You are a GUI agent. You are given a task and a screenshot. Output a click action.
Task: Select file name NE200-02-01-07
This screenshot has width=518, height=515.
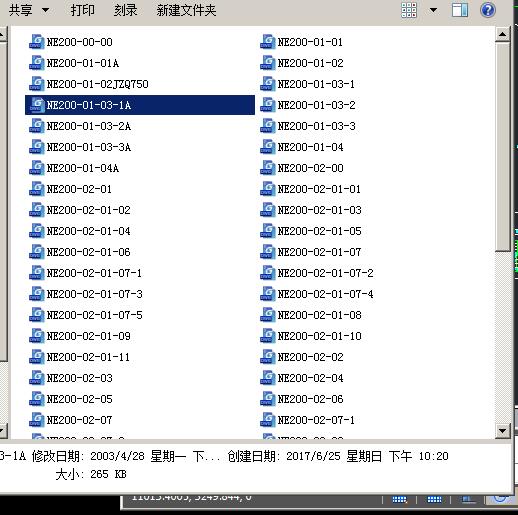[319, 252]
